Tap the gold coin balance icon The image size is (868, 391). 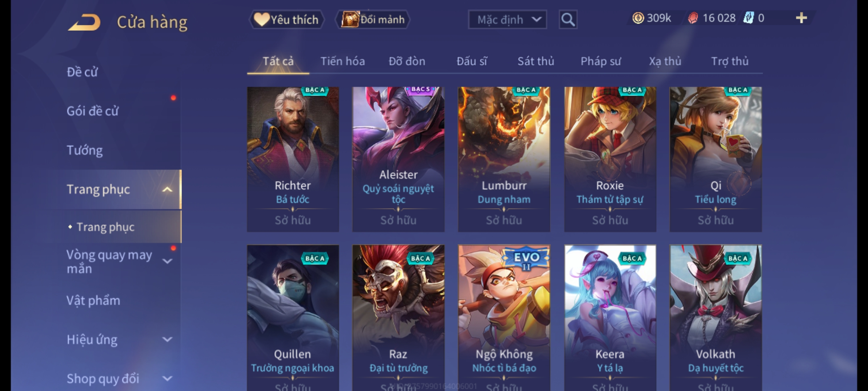click(638, 18)
